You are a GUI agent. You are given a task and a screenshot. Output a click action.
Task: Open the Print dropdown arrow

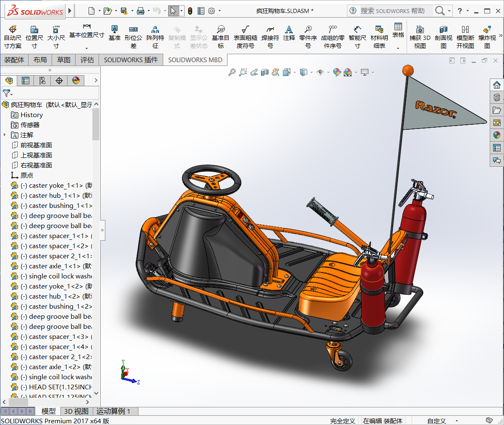(149, 11)
